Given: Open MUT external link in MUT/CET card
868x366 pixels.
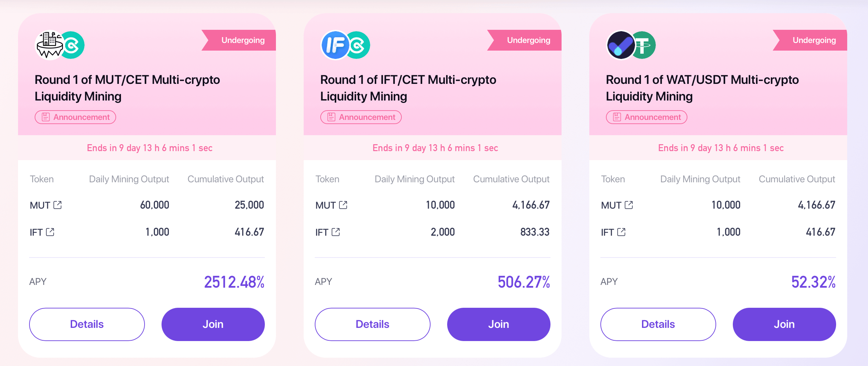Looking at the screenshot, I should (x=58, y=205).
